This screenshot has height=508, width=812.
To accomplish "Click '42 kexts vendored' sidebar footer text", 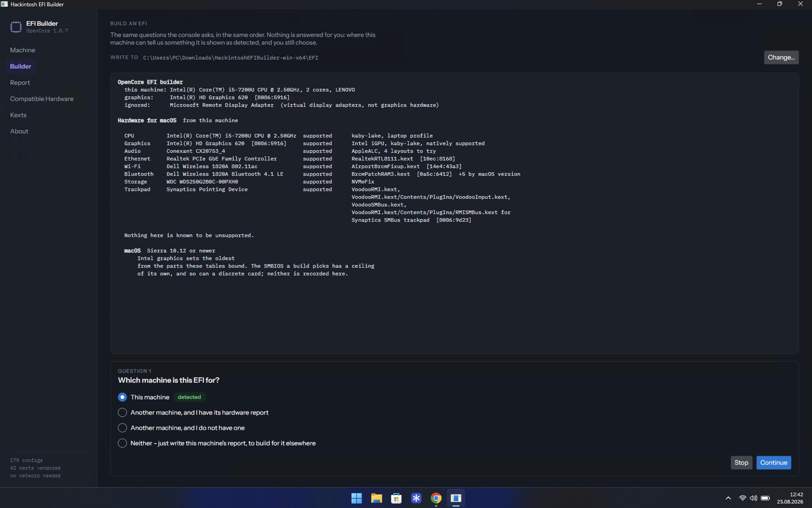I will [x=35, y=468].
